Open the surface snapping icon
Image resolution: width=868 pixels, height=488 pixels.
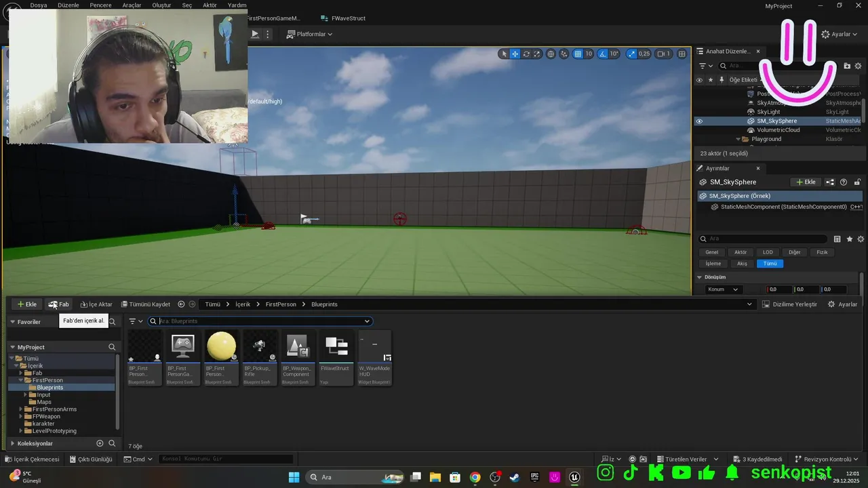(x=564, y=54)
